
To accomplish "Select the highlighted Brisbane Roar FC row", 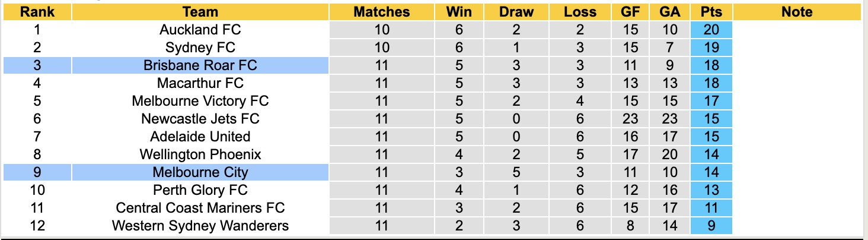I will pos(200,65).
